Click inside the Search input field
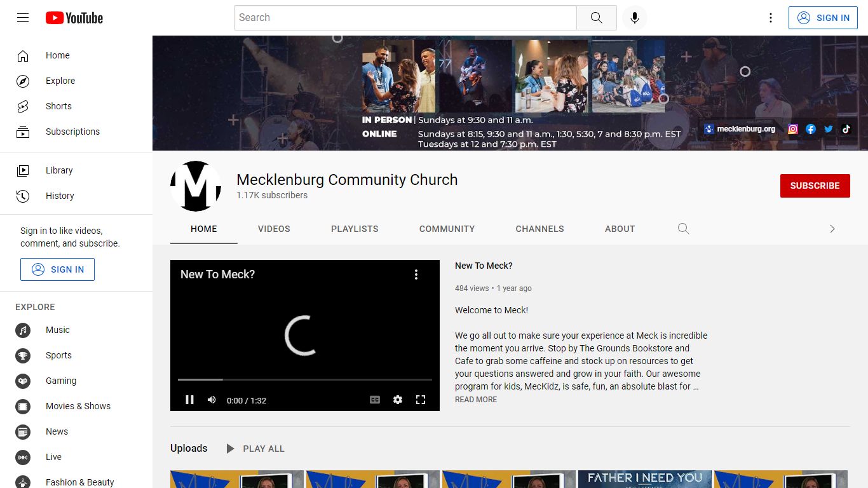868x488 pixels. pyautogui.click(x=405, y=18)
